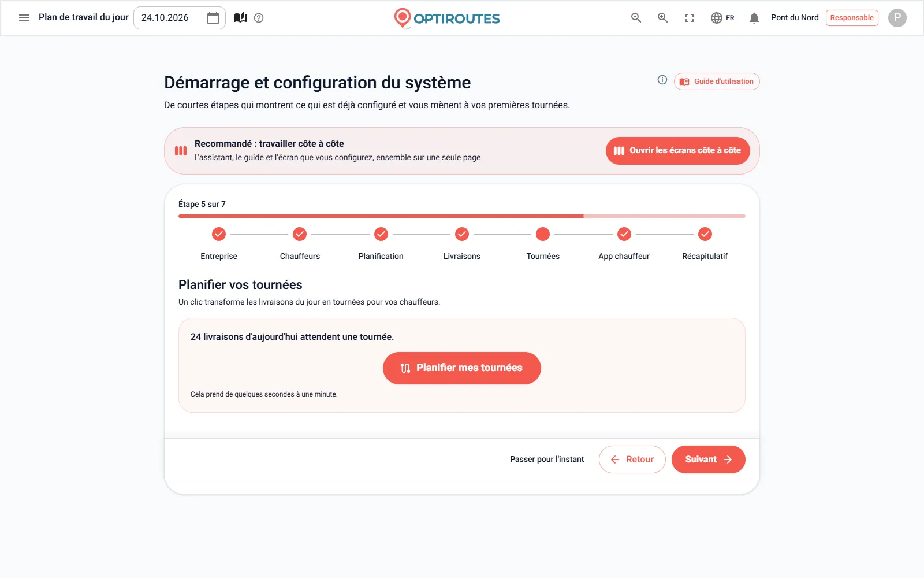
Task: Open the calendar date picker icon
Action: click(x=213, y=18)
